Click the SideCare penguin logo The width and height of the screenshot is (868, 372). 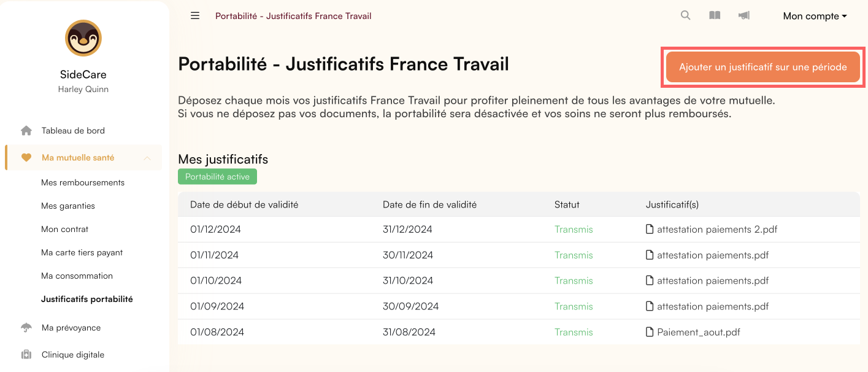tap(83, 38)
